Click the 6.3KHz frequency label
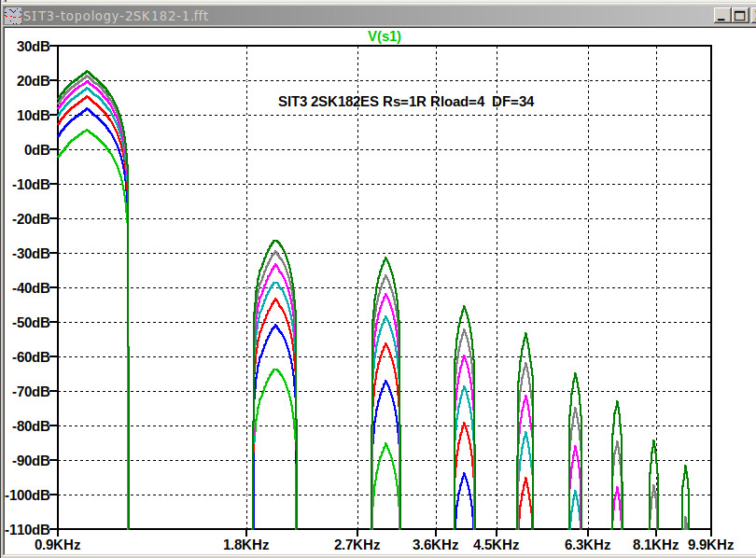Screen dimensions: 756x558 pos(588,545)
